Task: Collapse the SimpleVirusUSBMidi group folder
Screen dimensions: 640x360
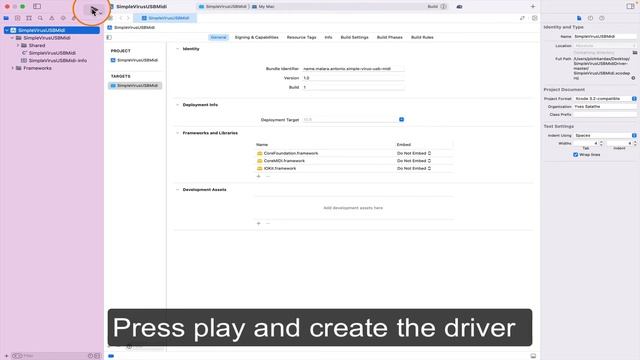Action: 12,38
